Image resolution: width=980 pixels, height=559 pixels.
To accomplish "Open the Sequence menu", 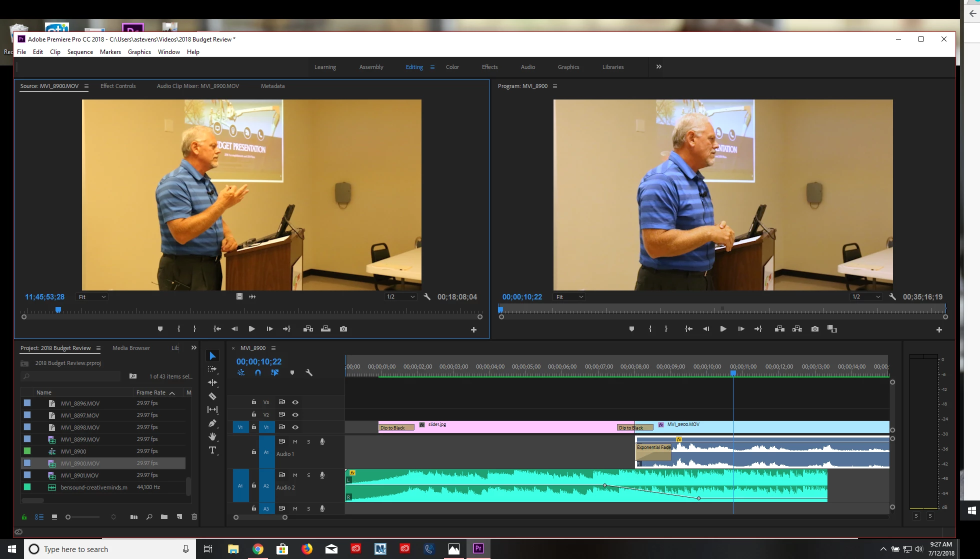I will (x=80, y=52).
